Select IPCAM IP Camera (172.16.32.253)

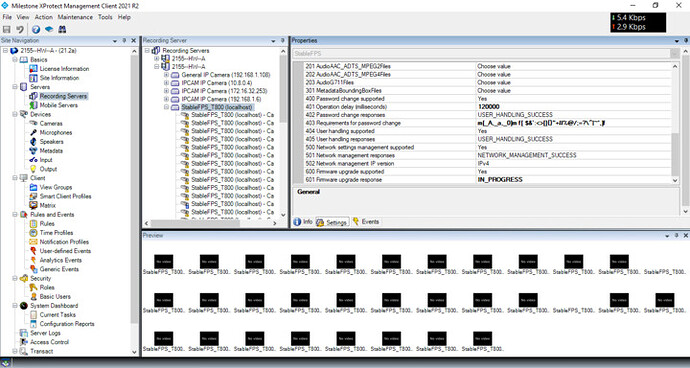224,91
